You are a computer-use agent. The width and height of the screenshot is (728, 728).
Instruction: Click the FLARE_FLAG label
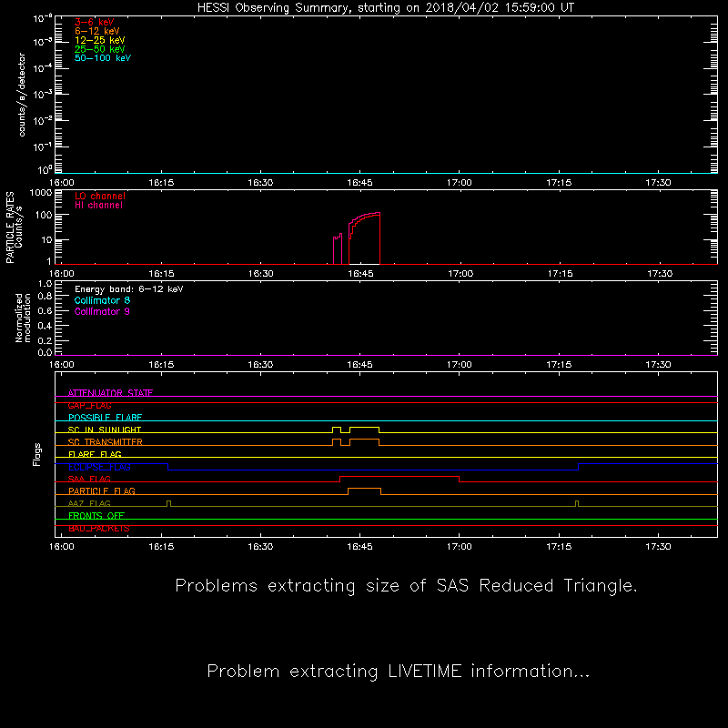pyautogui.click(x=95, y=454)
